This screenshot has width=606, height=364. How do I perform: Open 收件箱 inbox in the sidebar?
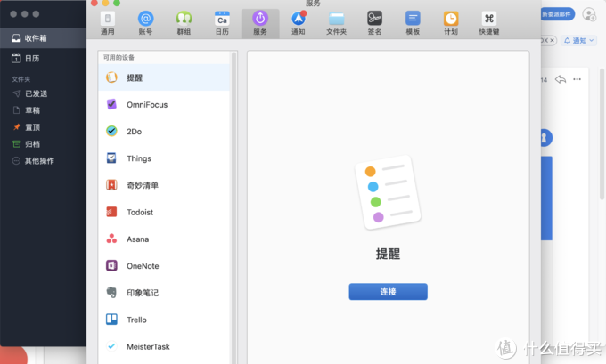point(43,38)
